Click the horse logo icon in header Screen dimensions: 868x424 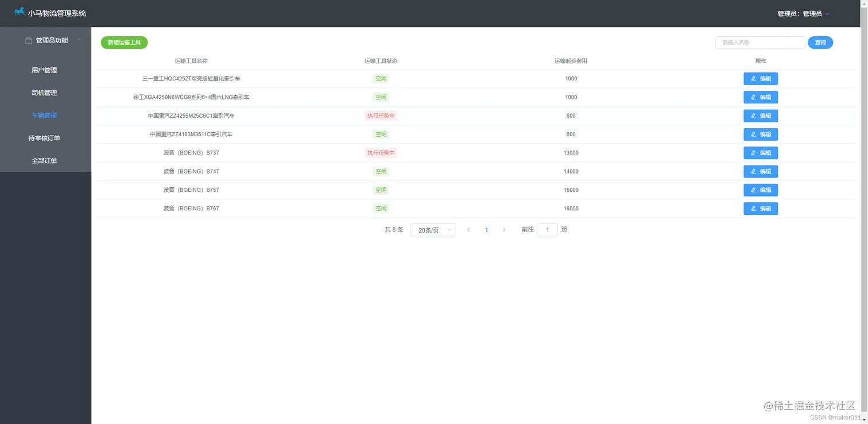coord(20,12)
